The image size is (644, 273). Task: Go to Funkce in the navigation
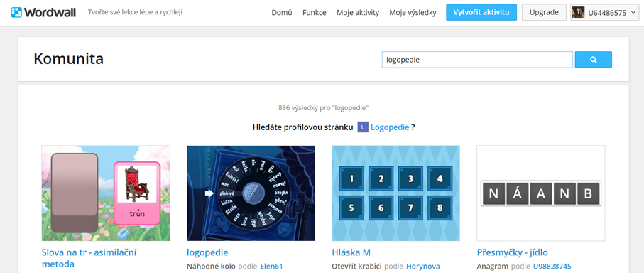(x=315, y=12)
